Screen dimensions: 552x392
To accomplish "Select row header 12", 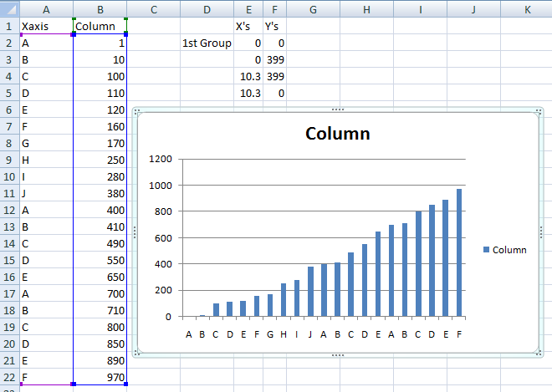I will click(9, 210).
